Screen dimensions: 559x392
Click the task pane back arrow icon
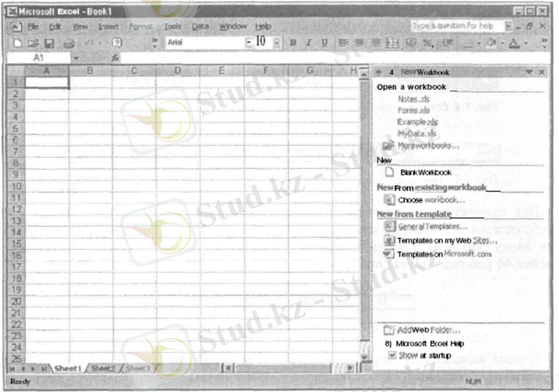tap(379, 73)
